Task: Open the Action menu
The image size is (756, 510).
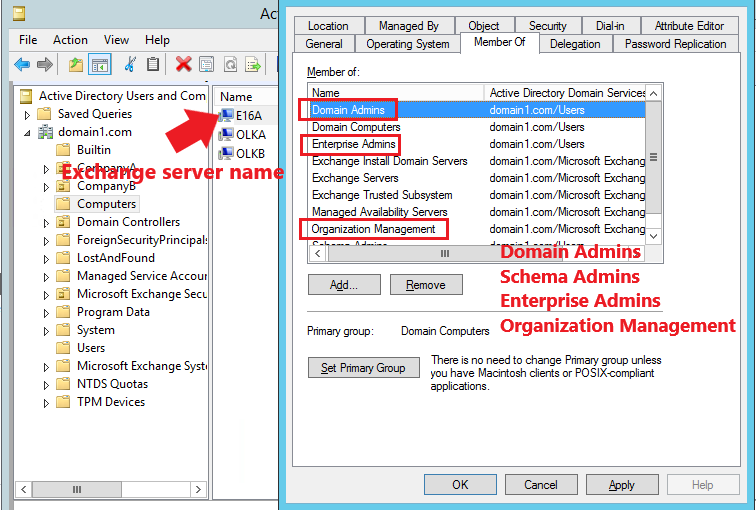Action: 70,40
